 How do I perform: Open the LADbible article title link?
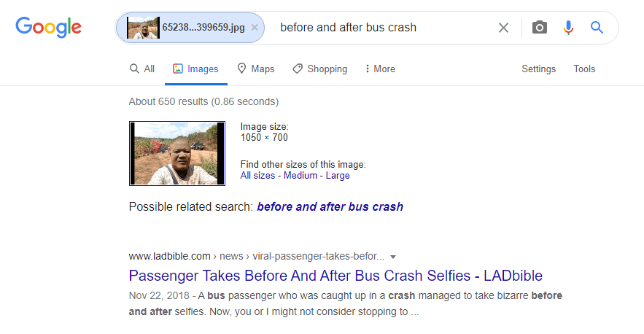point(335,276)
